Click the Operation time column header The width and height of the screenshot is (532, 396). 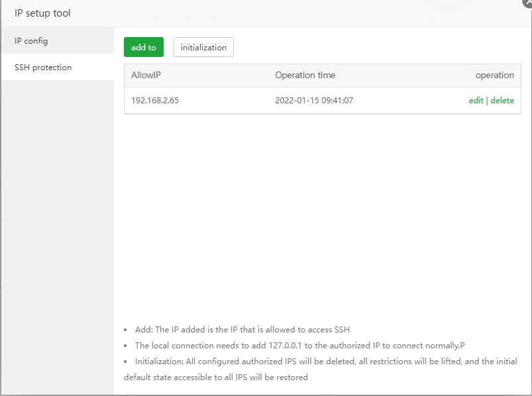click(x=305, y=75)
